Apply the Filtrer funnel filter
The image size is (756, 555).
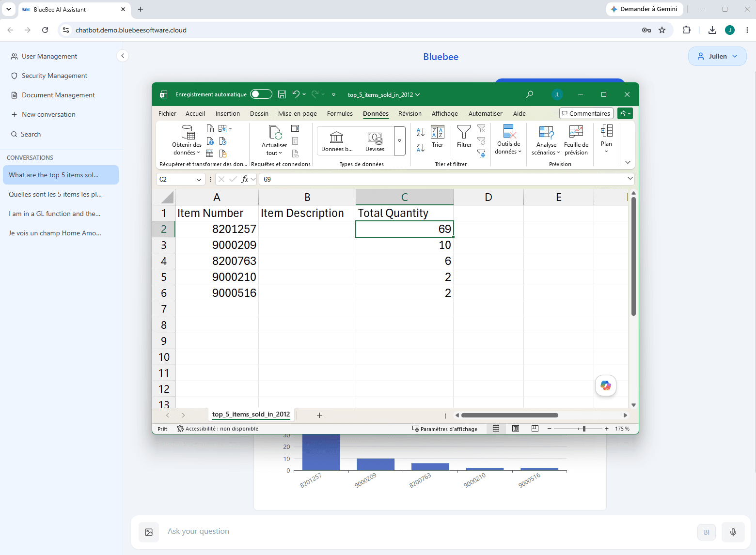pyautogui.click(x=464, y=137)
